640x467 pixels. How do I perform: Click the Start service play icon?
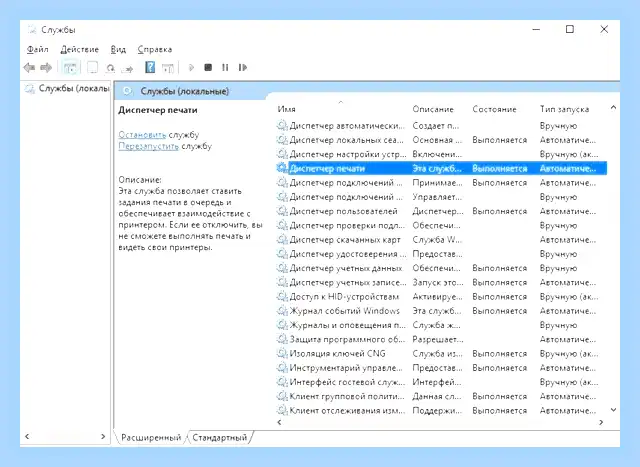coord(191,67)
